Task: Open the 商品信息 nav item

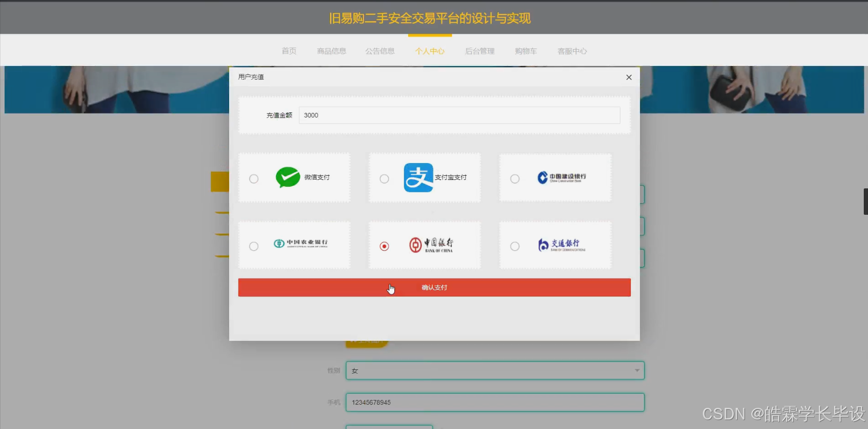Action: tap(332, 51)
